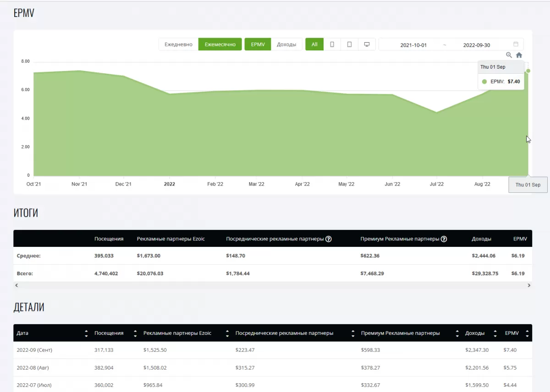Click help icon beside Посреднические рекламные партнеры
The image size is (550, 392).
point(328,239)
